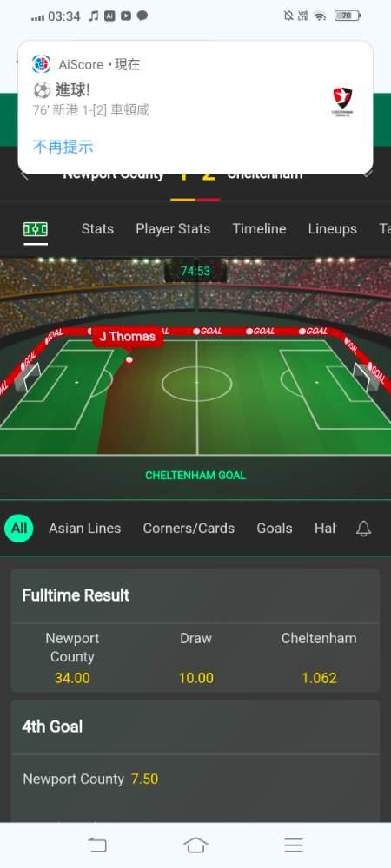Open the Android recent apps menu icon

point(294,845)
